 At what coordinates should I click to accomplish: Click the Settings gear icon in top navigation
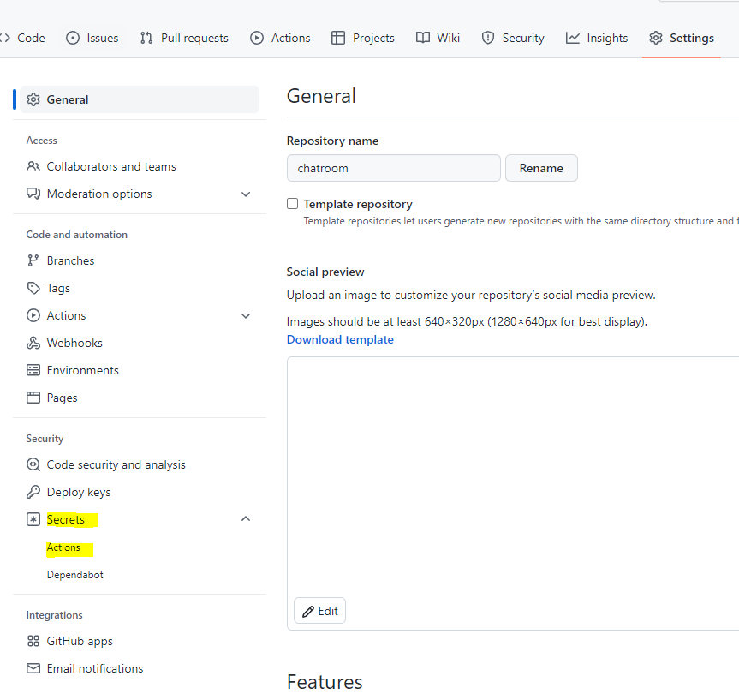coord(656,38)
